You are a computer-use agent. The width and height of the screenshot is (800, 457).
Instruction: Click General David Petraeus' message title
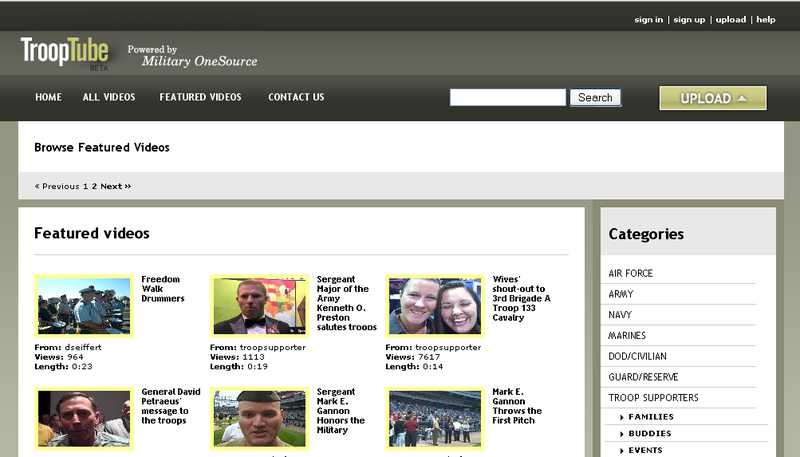pos(171,406)
